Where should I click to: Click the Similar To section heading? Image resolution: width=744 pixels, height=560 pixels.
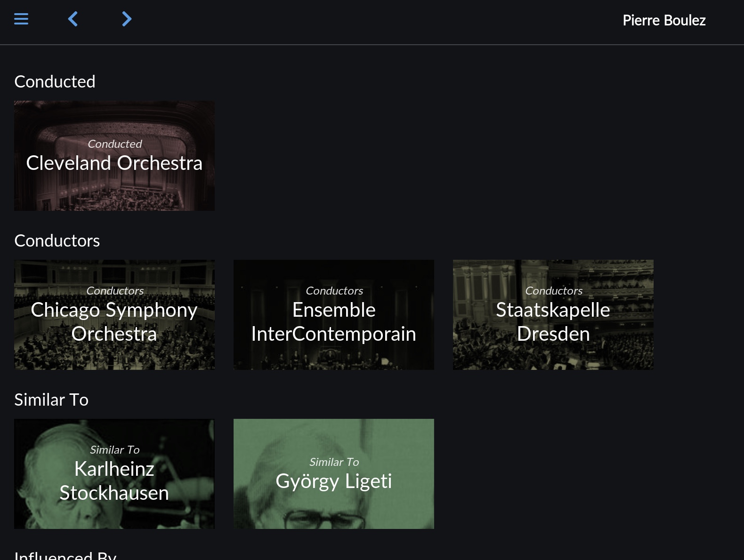click(x=51, y=400)
